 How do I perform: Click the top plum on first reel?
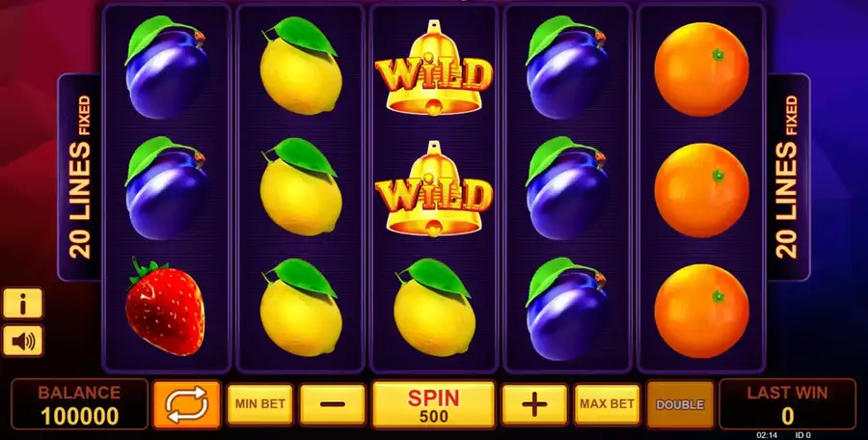167,68
